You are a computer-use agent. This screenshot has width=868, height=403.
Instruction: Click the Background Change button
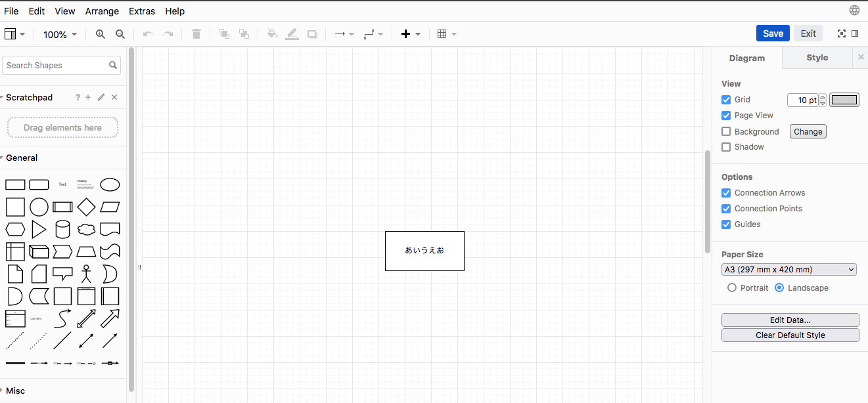(x=808, y=131)
